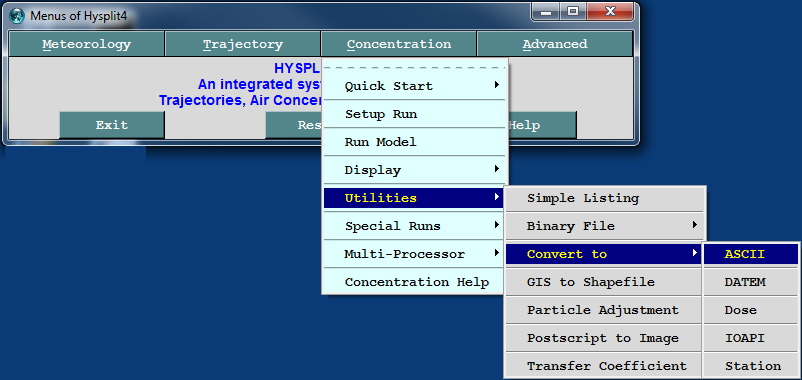This screenshot has width=802, height=380.
Task: Open the Trajectory menu
Action: coord(243,44)
